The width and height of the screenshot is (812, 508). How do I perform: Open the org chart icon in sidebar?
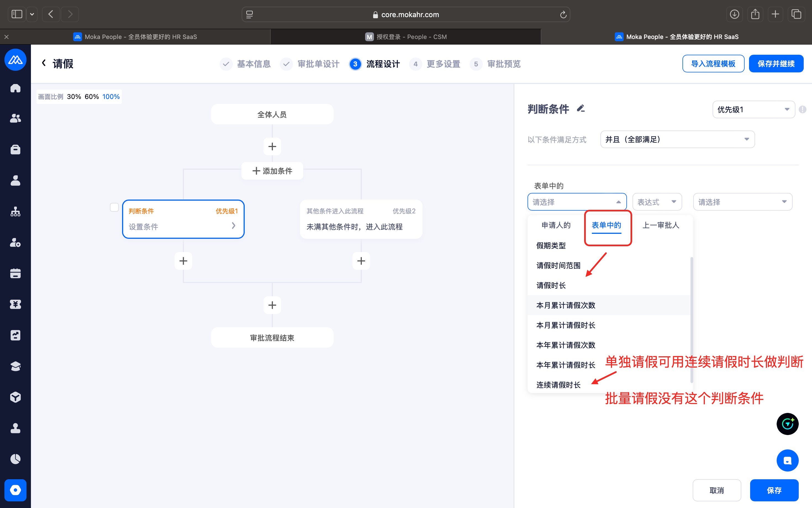[15, 212]
